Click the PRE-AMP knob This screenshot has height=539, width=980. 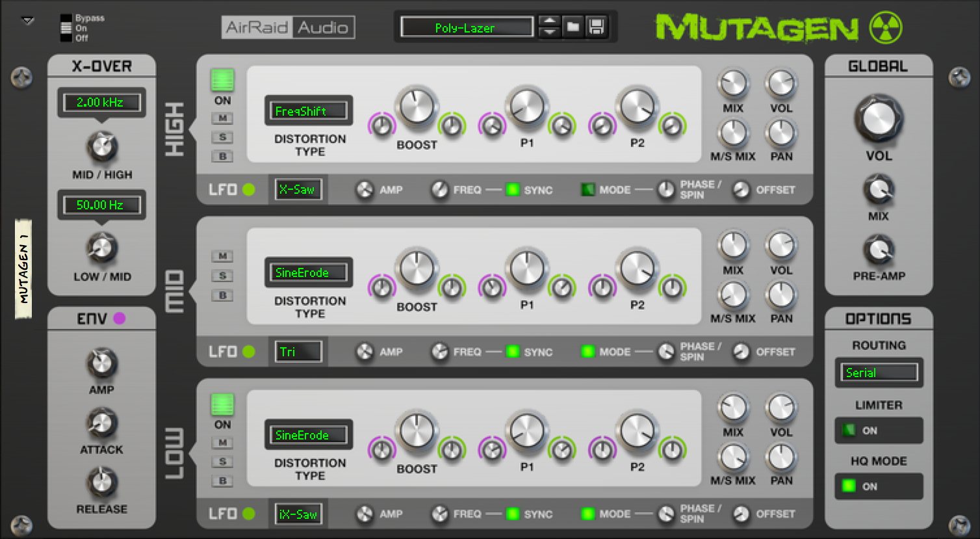879,250
